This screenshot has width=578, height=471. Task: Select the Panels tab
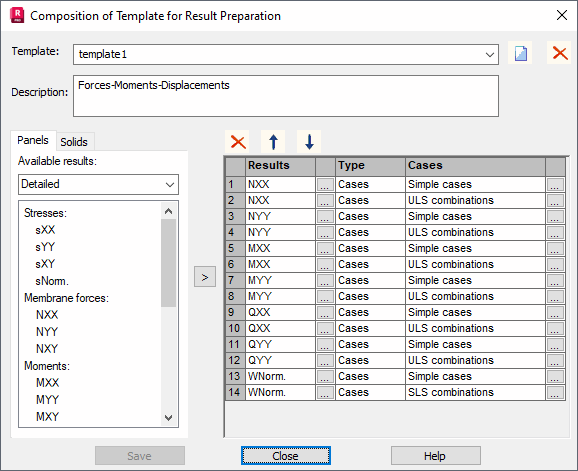click(33, 140)
